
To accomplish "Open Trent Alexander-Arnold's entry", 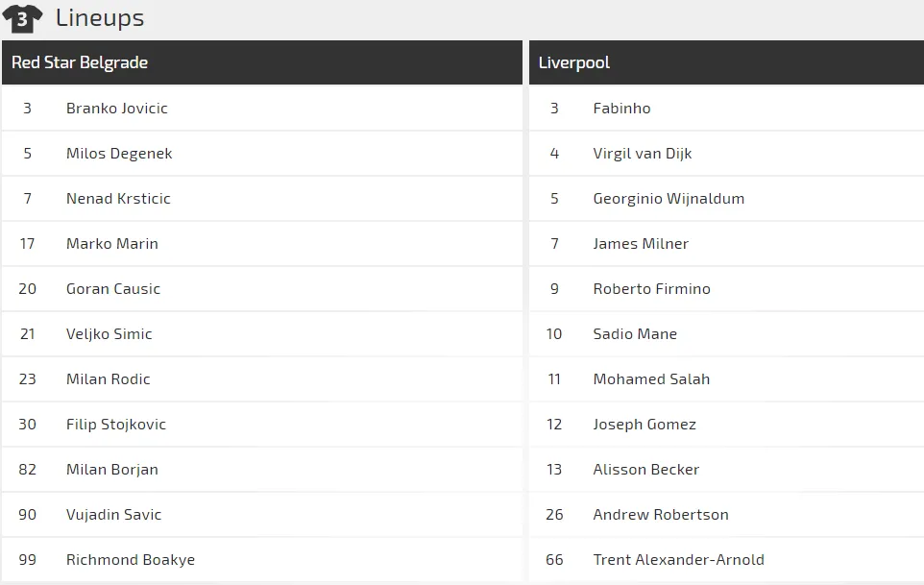I will click(x=678, y=560).
